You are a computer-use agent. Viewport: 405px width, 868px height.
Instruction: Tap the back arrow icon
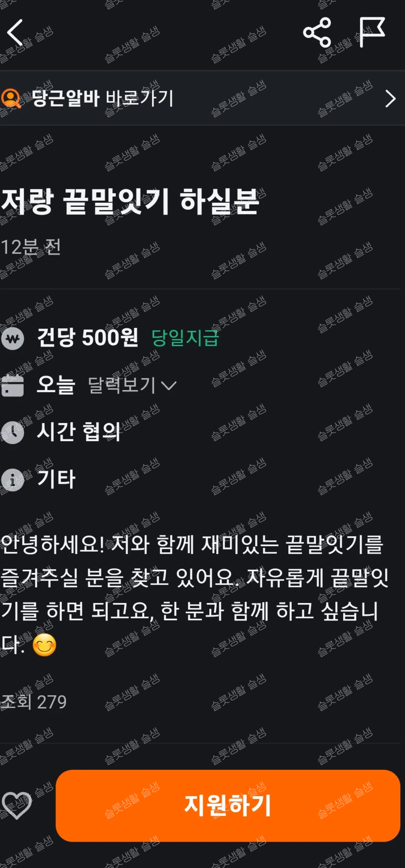pyautogui.click(x=15, y=32)
